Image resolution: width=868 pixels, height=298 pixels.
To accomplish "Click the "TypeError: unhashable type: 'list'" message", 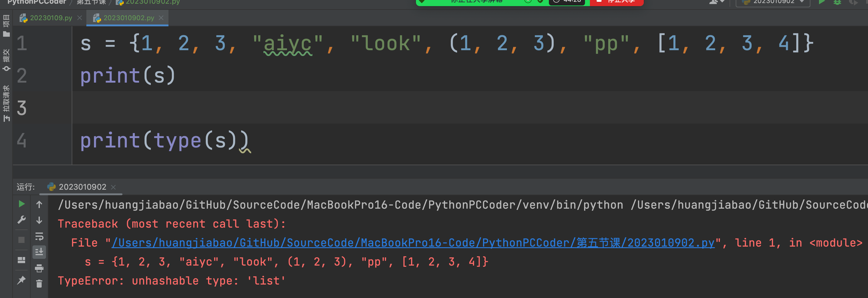I will [x=172, y=281].
